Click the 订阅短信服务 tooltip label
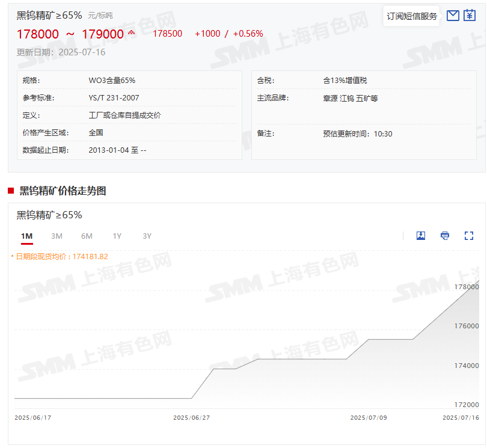 pos(412,16)
